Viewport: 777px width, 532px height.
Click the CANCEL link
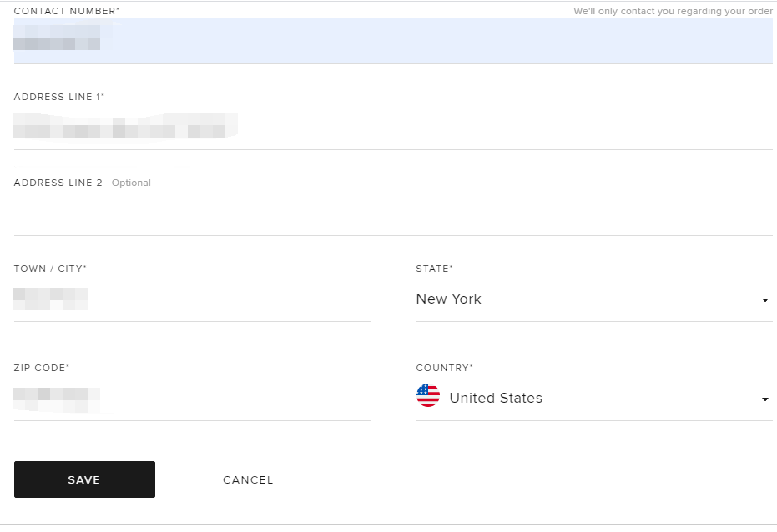pos(248,480)
